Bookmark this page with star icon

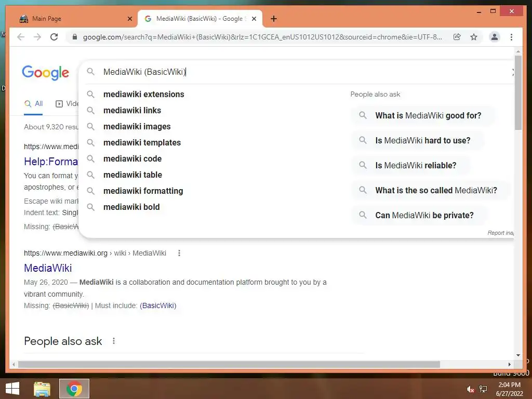(474, 37)
